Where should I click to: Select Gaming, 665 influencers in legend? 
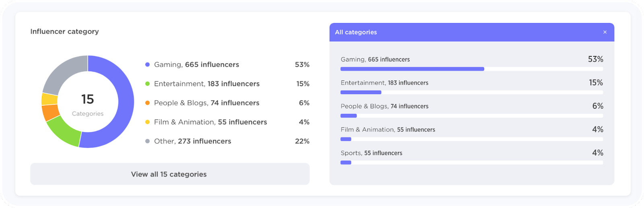click(196, 65)
